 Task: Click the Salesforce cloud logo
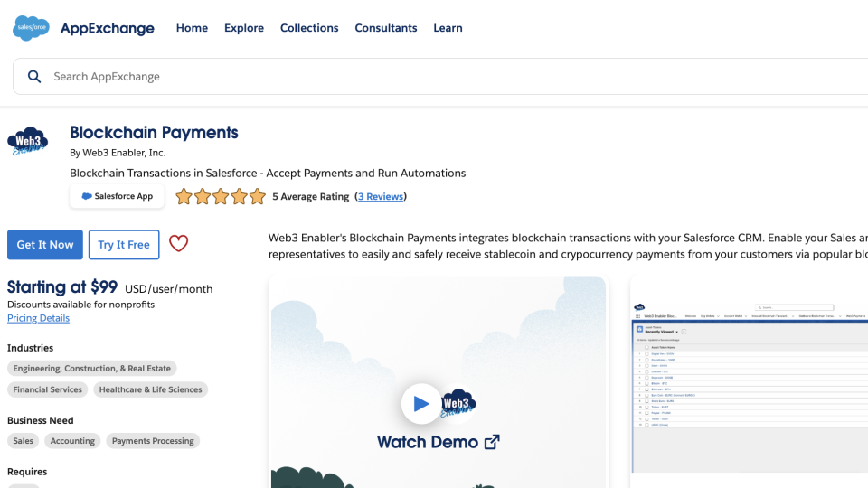[31, 28]
